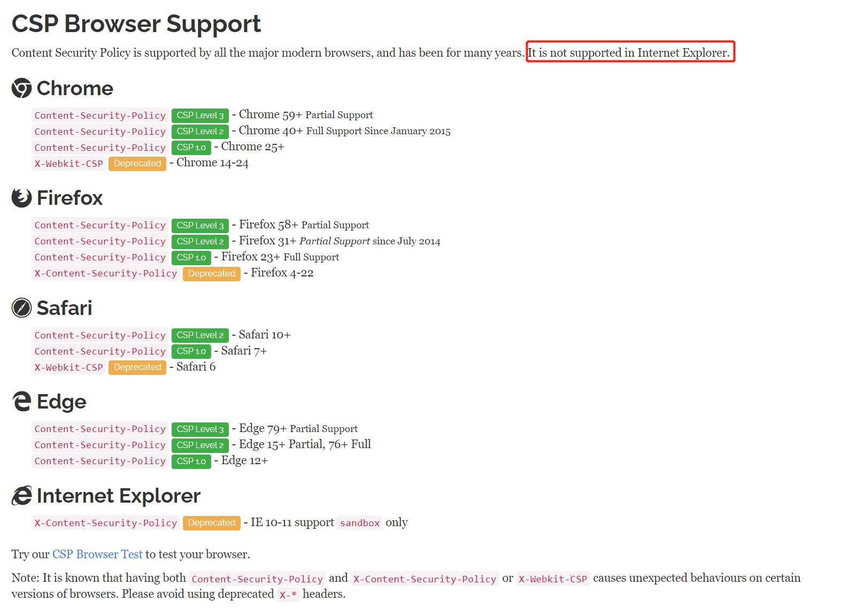This screenshot has height=616, width=841.
Task: Click the CSP Level 3 badge for Firefox 58+
Action: [x=200, y=226]
